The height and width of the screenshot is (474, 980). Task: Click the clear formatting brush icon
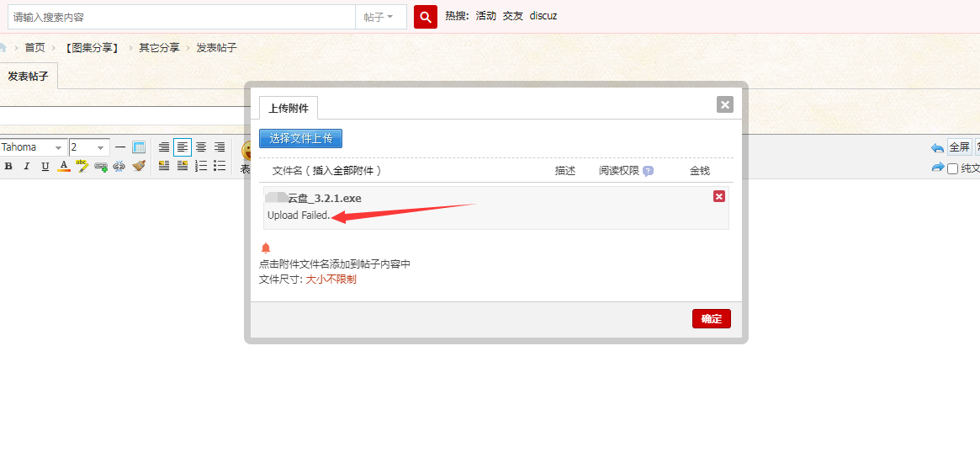pos(139,167)
